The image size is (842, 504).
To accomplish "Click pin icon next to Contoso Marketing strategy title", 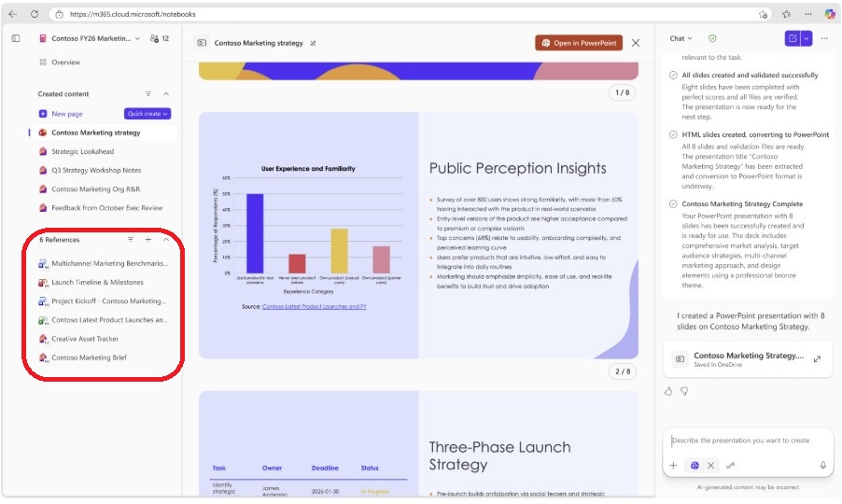I will pos(313,43).
